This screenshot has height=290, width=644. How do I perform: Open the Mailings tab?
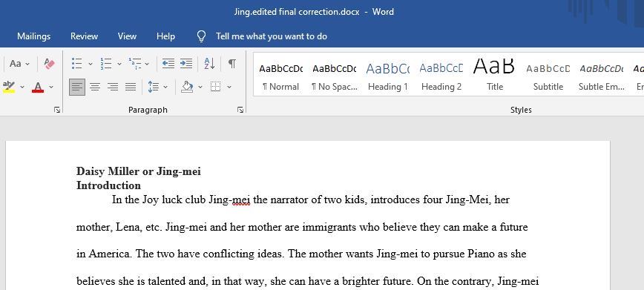click(x=33, y=36)
